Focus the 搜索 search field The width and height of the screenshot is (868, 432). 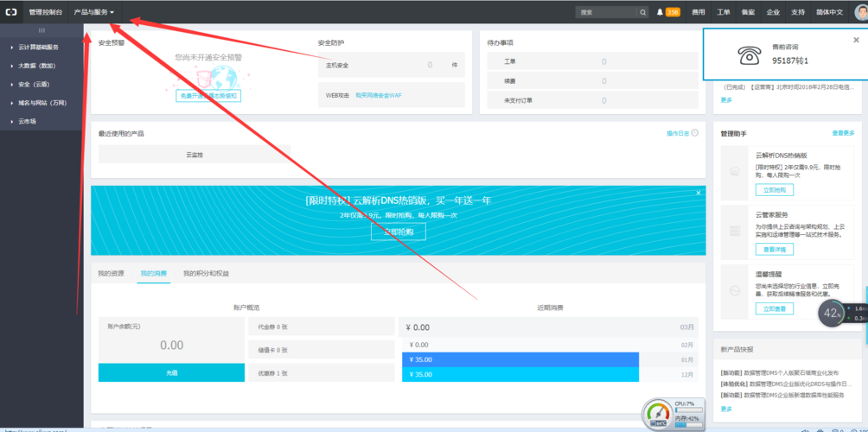(606, 12)
